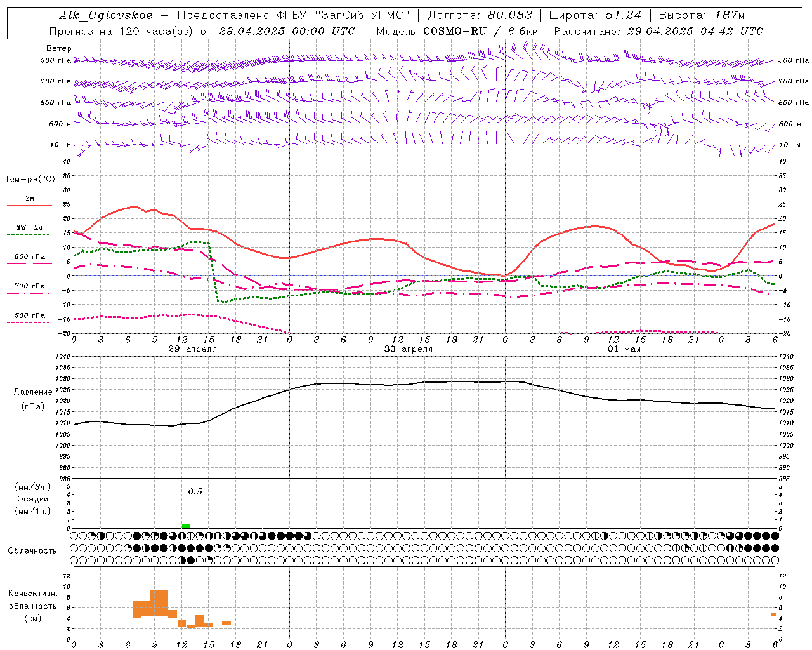Screen dimensions: 812x650
Task: Click the tallest orange convective cloud bar
Action: pyautogui.click(x=159, y=604)
